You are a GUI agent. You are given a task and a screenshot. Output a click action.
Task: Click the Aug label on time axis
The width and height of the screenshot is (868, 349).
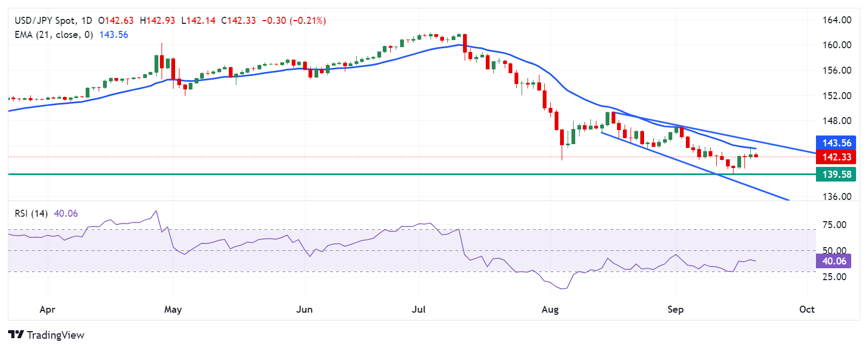coord(550,309)
